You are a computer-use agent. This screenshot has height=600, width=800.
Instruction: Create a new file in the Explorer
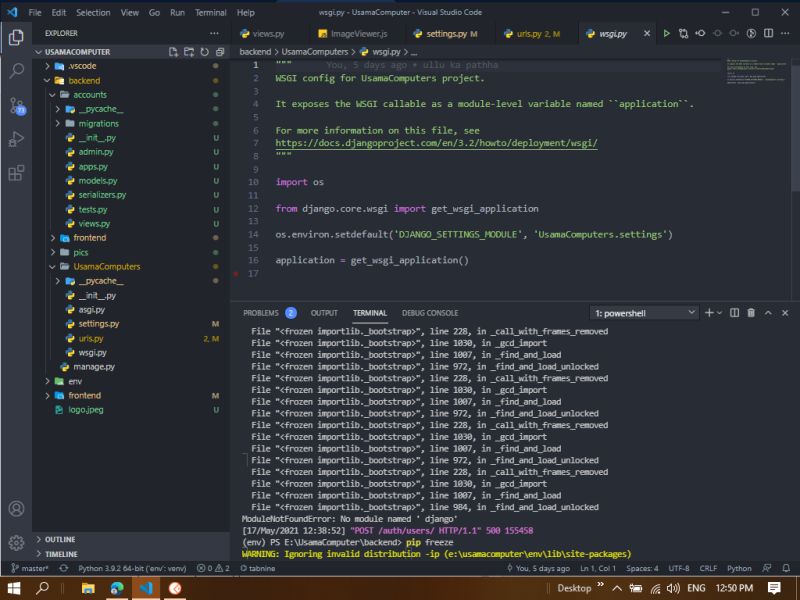pos(174,51)
